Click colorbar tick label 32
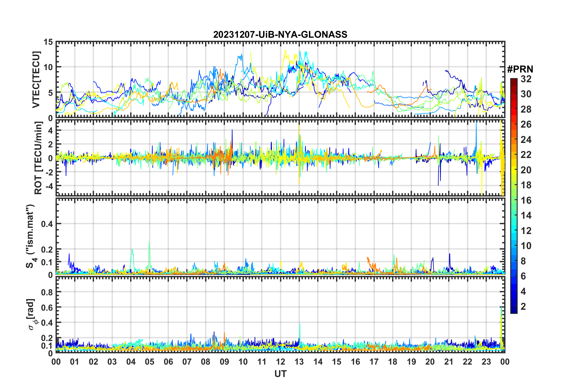 [526, 79]
